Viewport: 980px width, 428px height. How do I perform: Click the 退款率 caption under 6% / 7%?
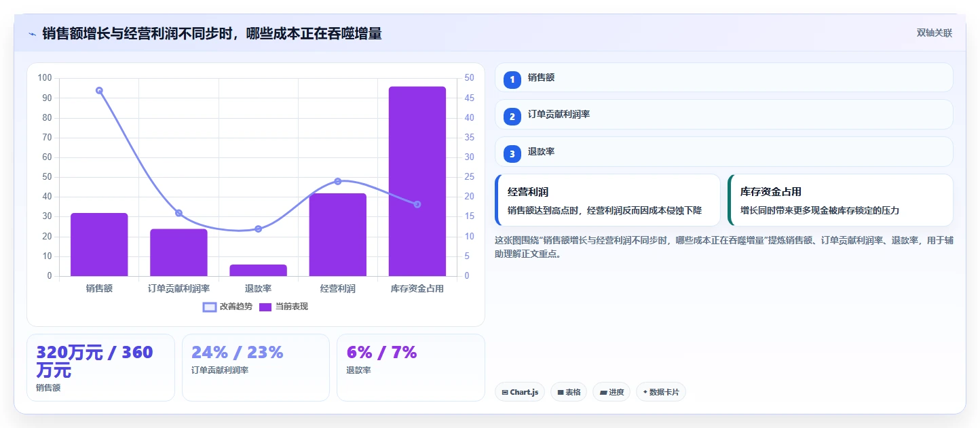click(358, 370)
